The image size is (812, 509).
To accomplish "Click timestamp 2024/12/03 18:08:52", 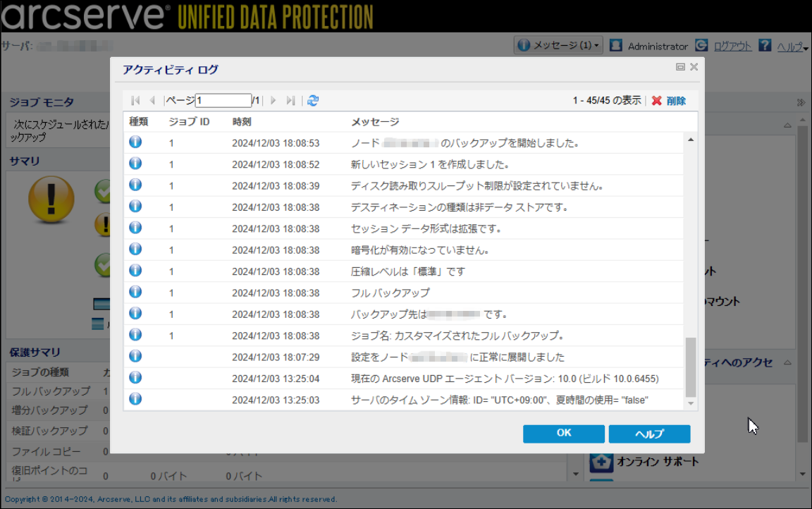I will tap(276, 165).
